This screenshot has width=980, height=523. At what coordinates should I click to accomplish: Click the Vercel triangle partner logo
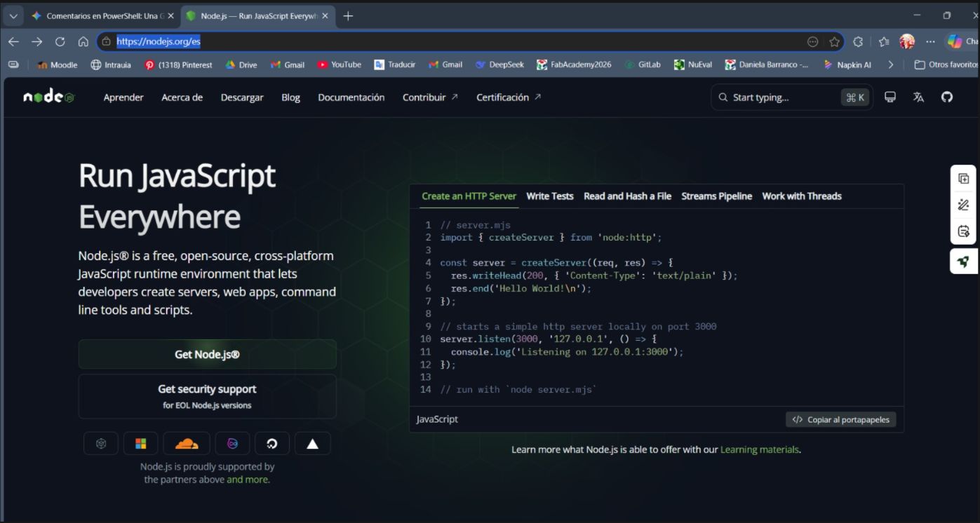tap(313, 443)
